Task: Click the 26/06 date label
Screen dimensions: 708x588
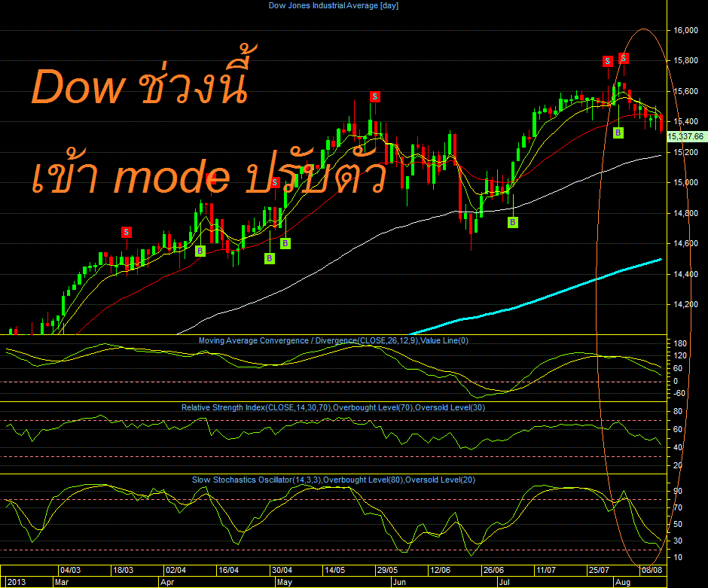Action: pyautogui.click(x=493, y=570)
